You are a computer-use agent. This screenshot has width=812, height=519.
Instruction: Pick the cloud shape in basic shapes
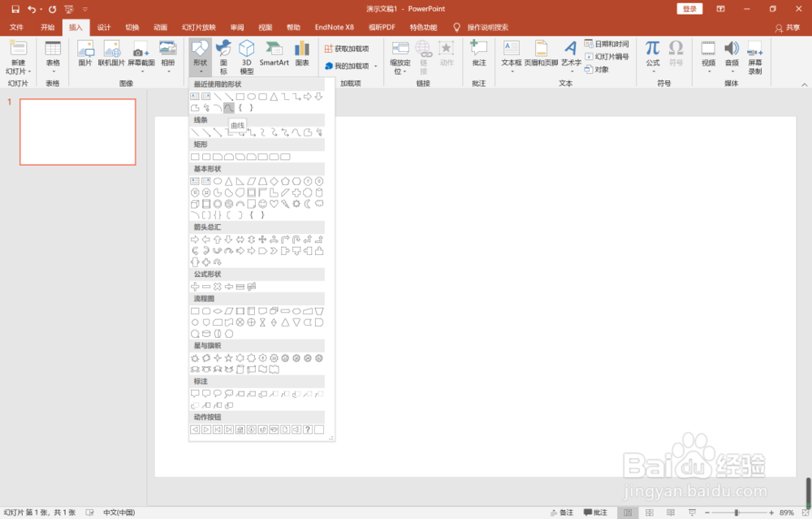pos(319,204)
